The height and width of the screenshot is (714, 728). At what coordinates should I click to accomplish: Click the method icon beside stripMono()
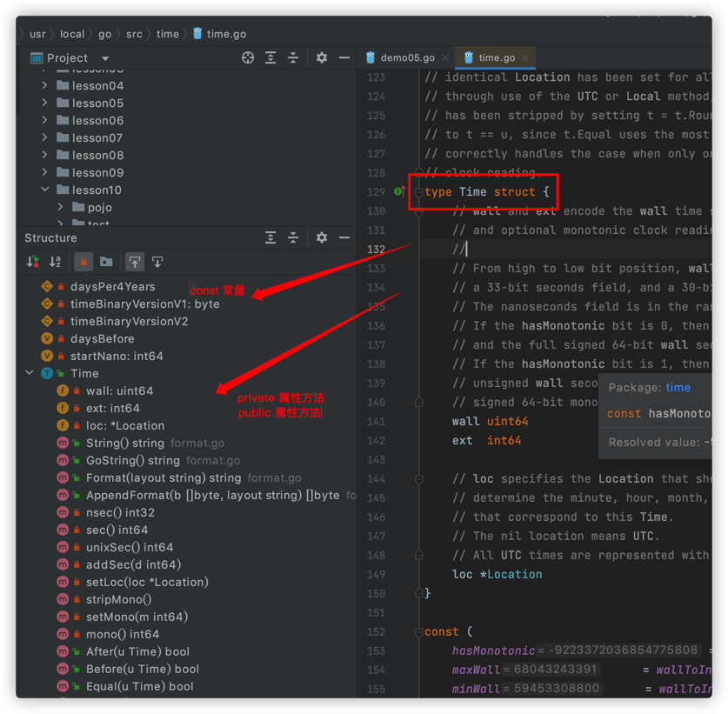tap(63, 600)
